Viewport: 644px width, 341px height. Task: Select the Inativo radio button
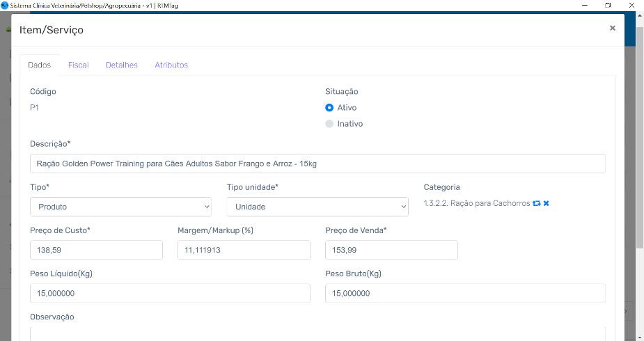329,123
